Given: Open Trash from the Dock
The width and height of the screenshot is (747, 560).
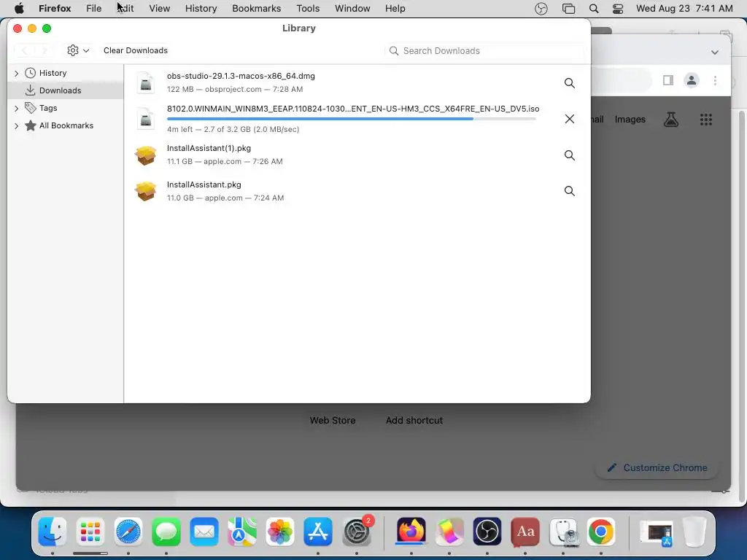Looking at the screenshot, I should point(694,532).
